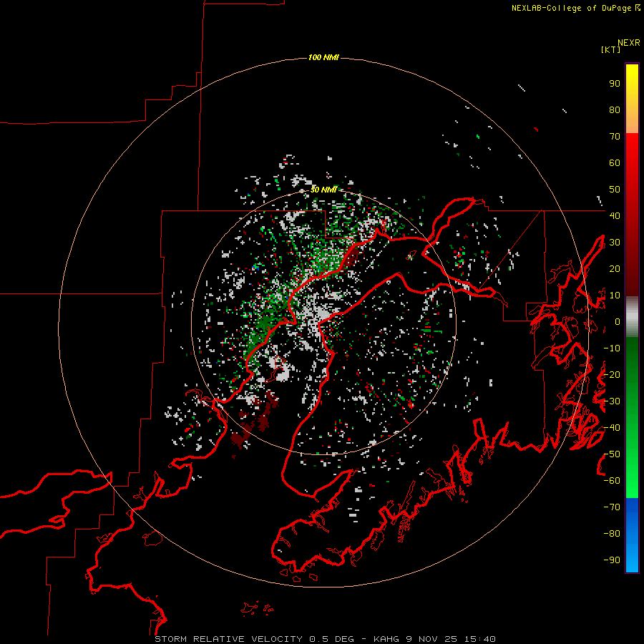Click the STORM RELATIVE VELOCITY caption at bottom
Viewport: 644px width, 644px height.
pyautogui.click(x=228, y=639)
